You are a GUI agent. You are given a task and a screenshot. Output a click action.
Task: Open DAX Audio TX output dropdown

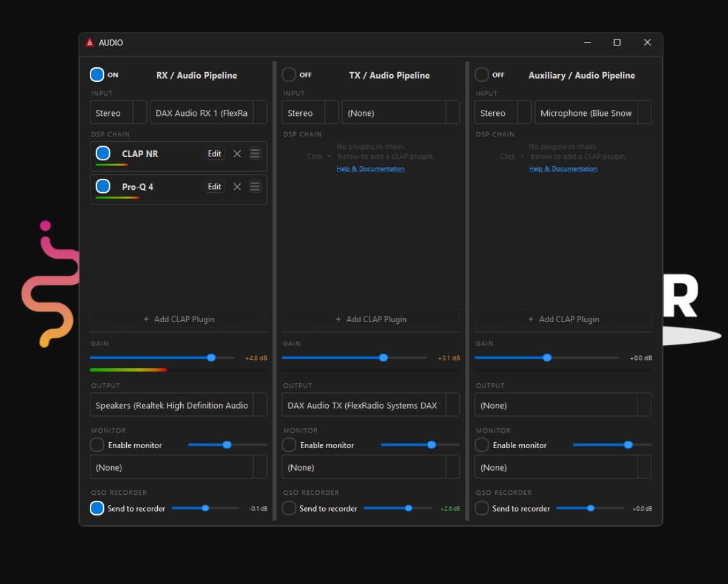pos(371,405)
